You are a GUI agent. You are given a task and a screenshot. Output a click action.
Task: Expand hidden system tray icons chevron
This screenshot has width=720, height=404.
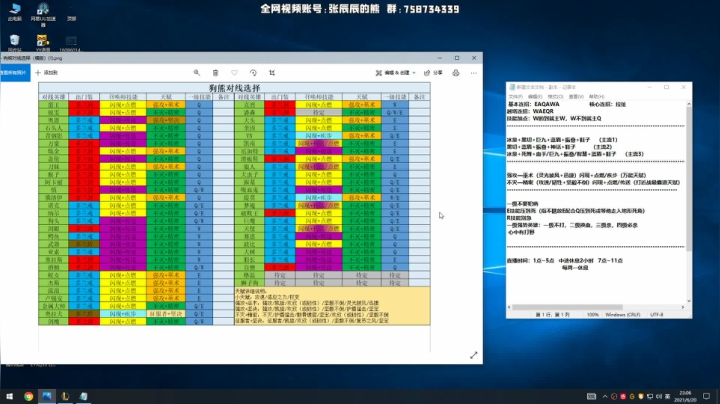605,396
